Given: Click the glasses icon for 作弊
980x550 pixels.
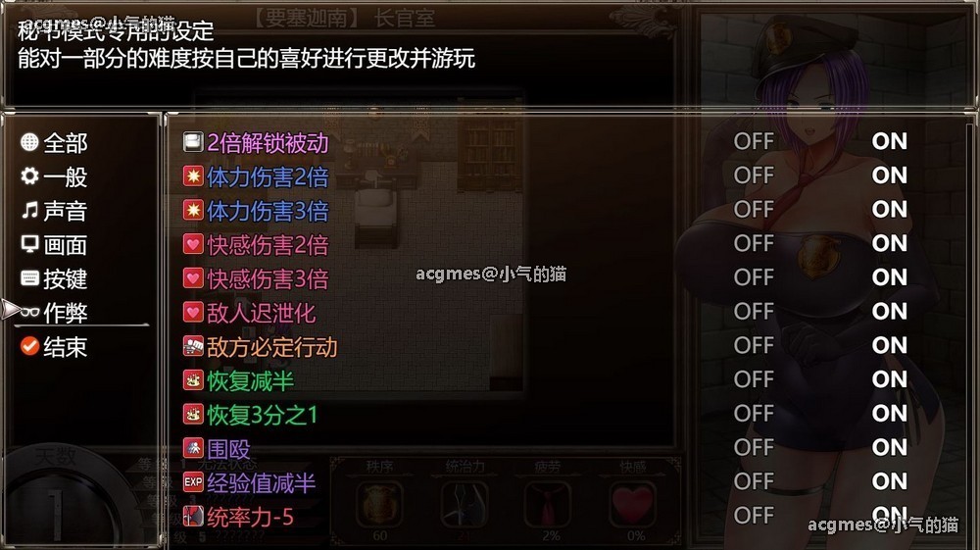Looking at the screenshot, I should (29, 312).
